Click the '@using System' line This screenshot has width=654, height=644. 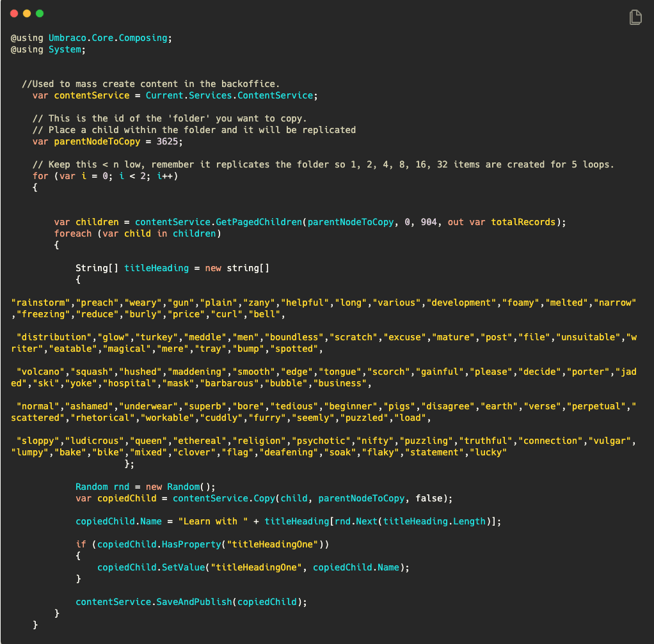point(47,49)
